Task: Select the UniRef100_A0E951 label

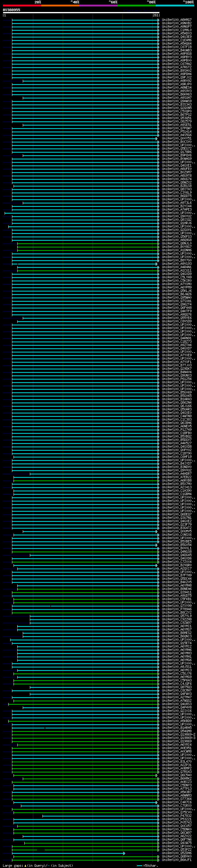Action: click(x=177, y=749)
